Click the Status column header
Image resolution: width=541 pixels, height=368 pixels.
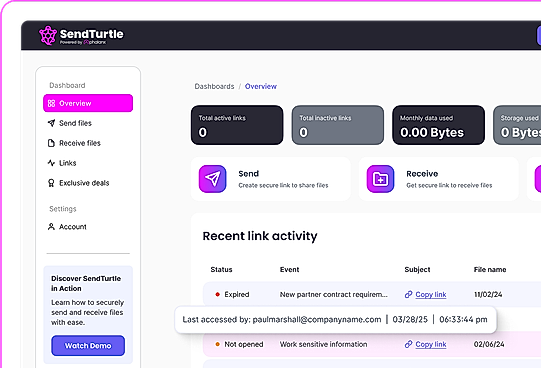(x=222, y=270)
